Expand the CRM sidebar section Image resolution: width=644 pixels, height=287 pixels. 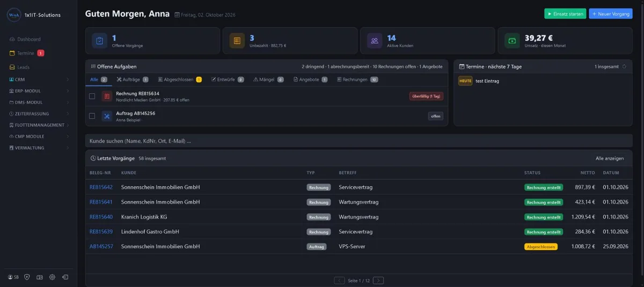pos(39,80)
